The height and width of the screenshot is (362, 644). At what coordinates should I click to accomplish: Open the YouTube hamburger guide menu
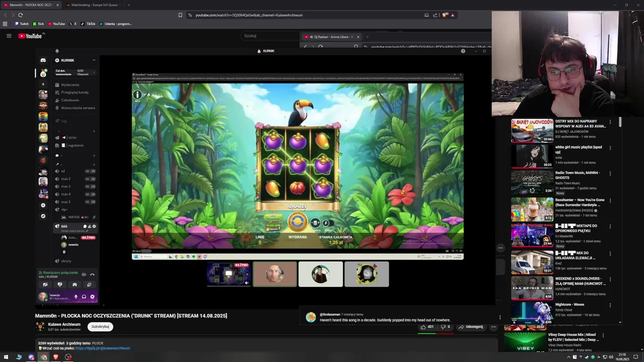(x=9, y=36)
